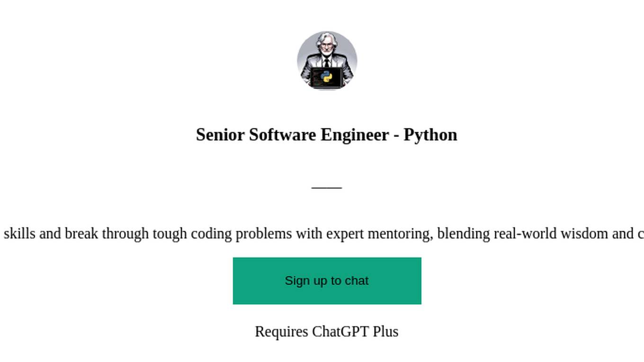The height and width of the screenshot is (362, 644).
Task: Click the Python logo on the avatar's laptop
Action: [x=326, y=77]
